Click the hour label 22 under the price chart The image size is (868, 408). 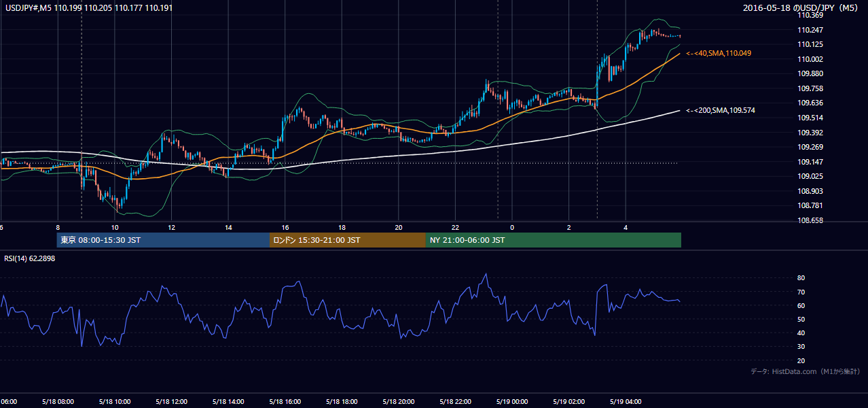(x=456, y=227)
